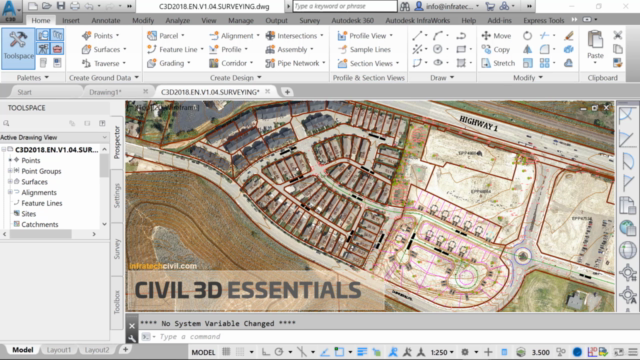Click the search binoculars icon in title bar
Screen dimensions: 640x360
[404, 6]
